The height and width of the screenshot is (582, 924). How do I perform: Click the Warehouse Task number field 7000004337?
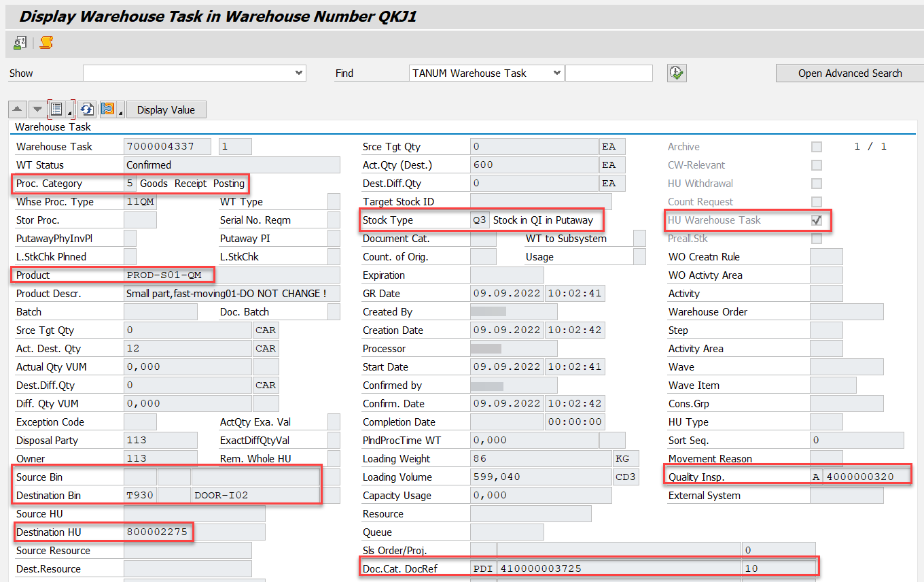pyautogui.click(x=167, y=147)
